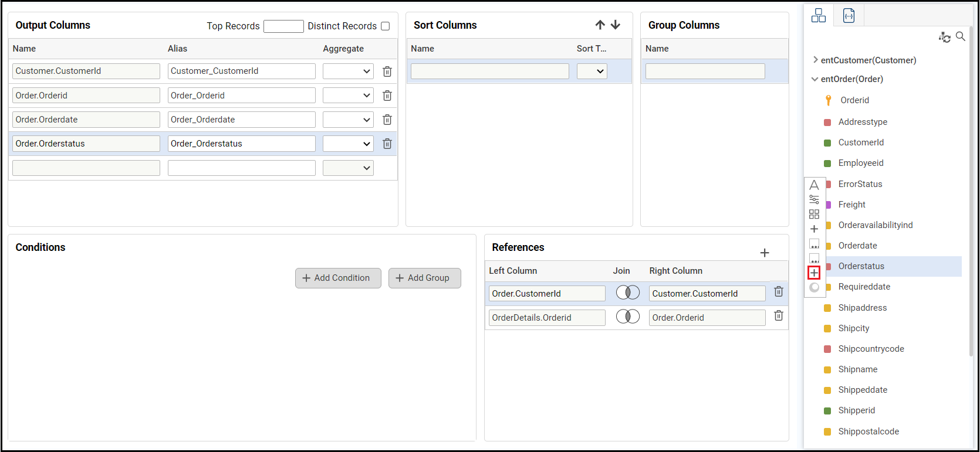The width and height of the screenshot is (980, 452).
Task: Move sort column up with up arrow
Action: pyautogui.click(x=600, y=25)
